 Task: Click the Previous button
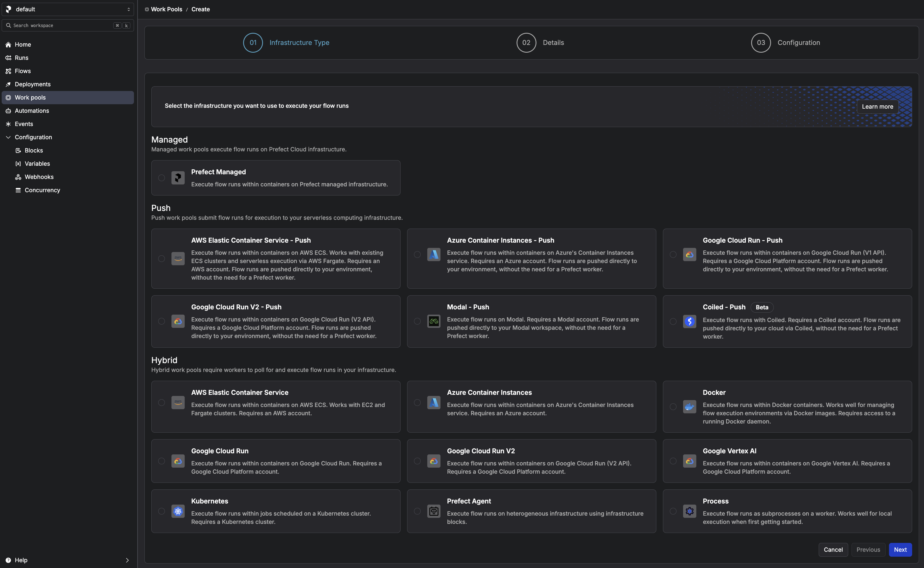(868, 549)
